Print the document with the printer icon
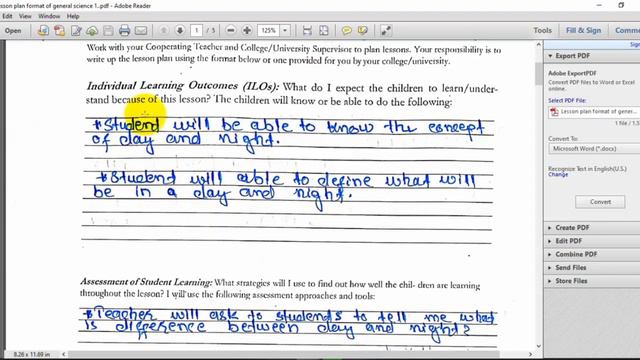The height and width of the screenshot is (360, 640). 124,31
